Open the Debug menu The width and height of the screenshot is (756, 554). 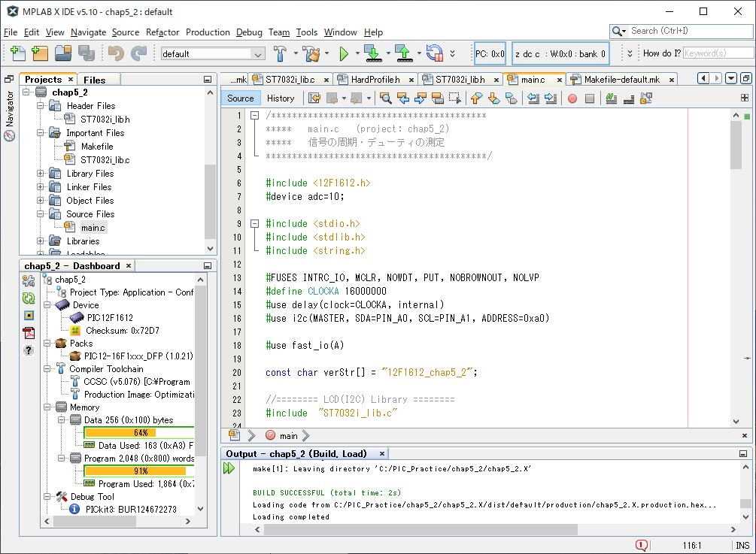pos(249,32)
